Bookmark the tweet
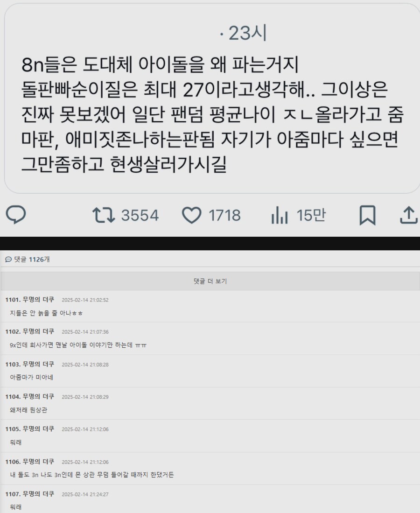Image resolution: width=420 pixels, height=513 pixels. pyautogui.click(x=367, y=215)
